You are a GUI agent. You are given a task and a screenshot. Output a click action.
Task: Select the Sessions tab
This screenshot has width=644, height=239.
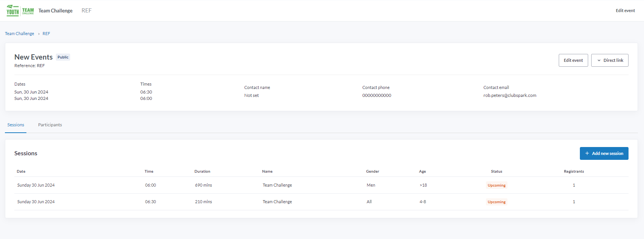pyautogui.click(x=16, y=125)
